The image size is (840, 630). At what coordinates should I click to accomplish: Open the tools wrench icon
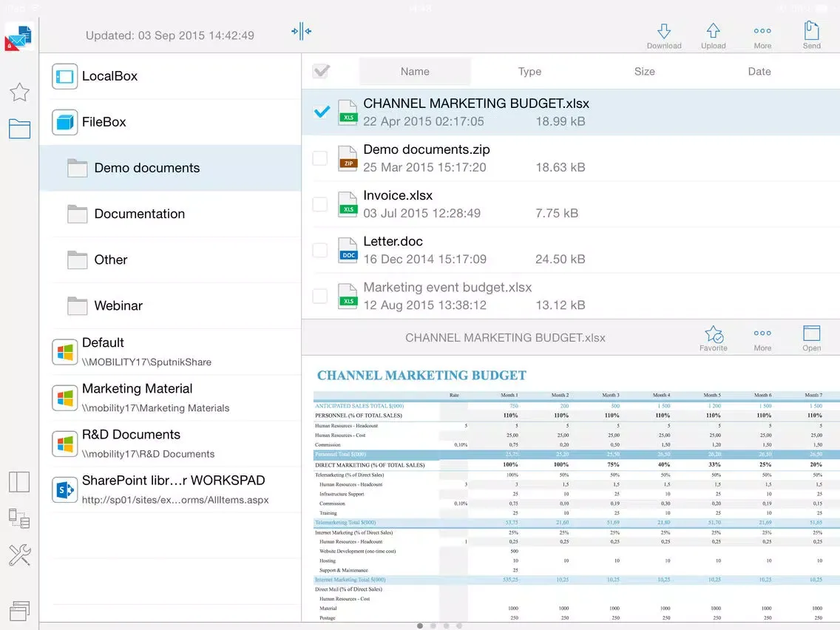tap(19, 555)
